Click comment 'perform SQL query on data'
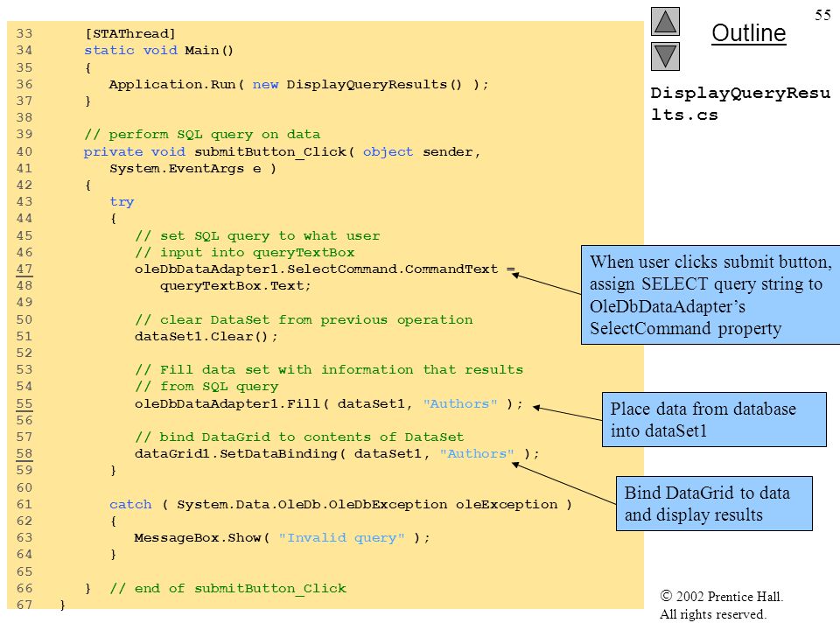 tap(202, 135)
